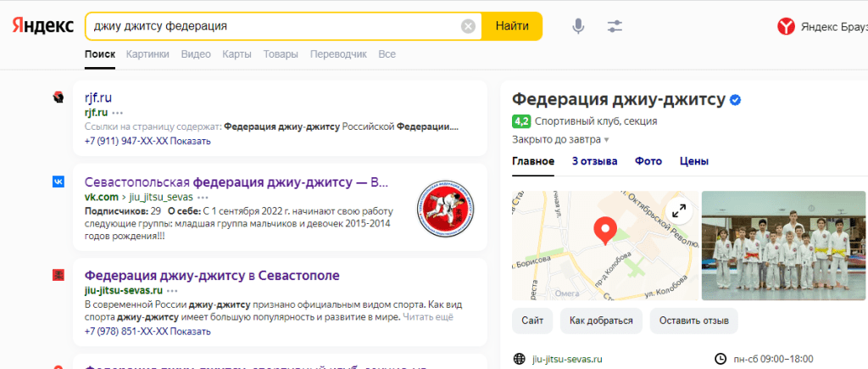Image resolution: width=868 pixels, height=369 pixels.
Task: Click the search query input field
Action: [x=271, y=26]
